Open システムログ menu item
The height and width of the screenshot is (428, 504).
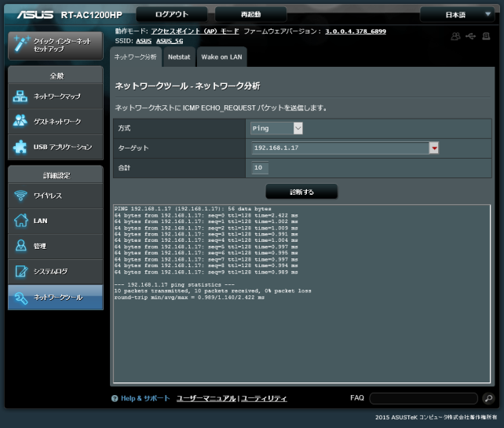click(x=55, y=272)
